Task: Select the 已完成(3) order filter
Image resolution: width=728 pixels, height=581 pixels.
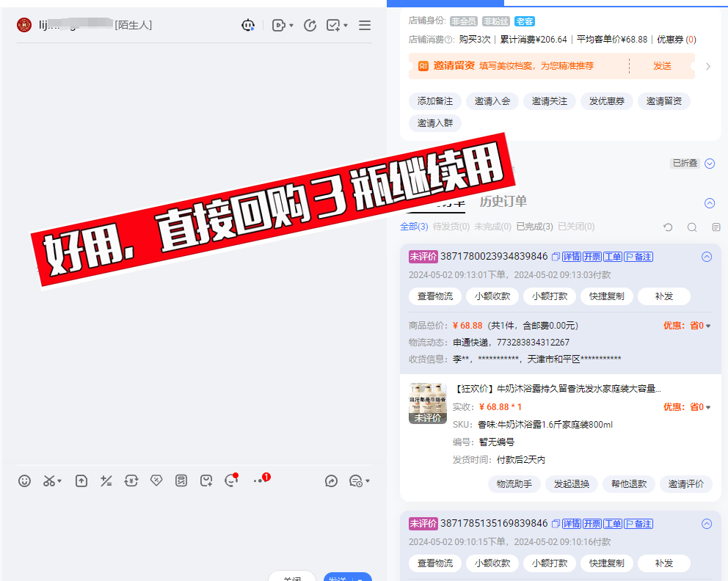Action: coord(534,227)
